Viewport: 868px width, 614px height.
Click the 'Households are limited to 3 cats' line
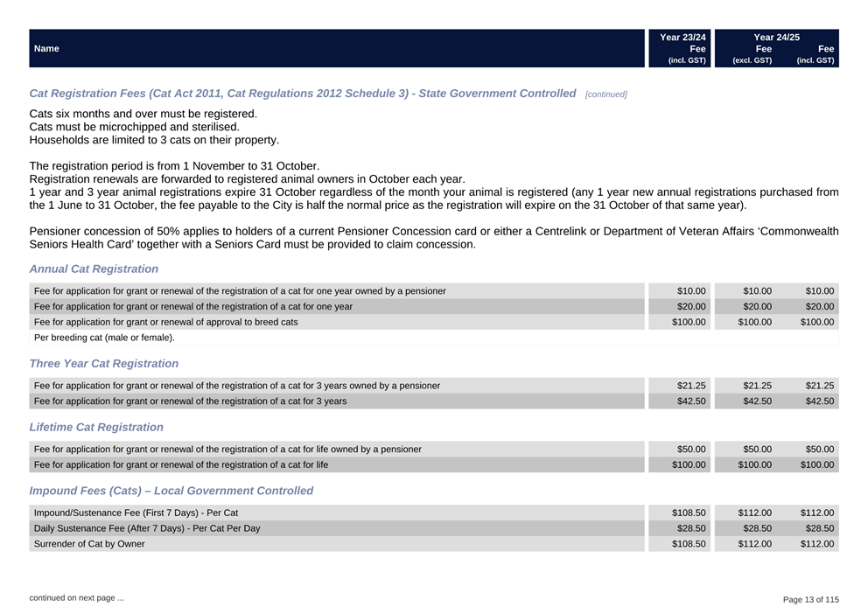click(x=154, y=140)
